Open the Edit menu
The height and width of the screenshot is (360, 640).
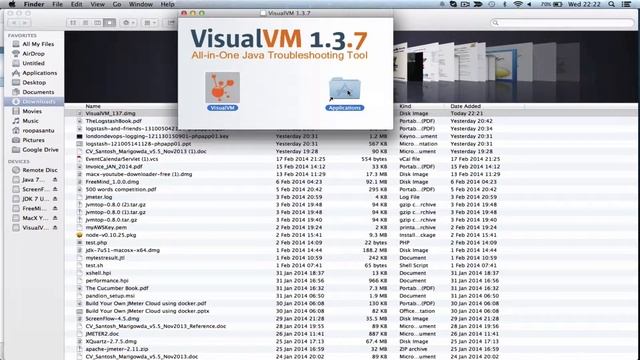[x=76, y=4]
